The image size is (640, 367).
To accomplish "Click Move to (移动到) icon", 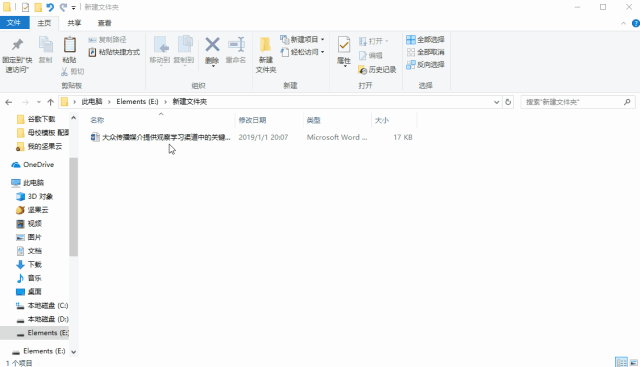I will (160, 45).
